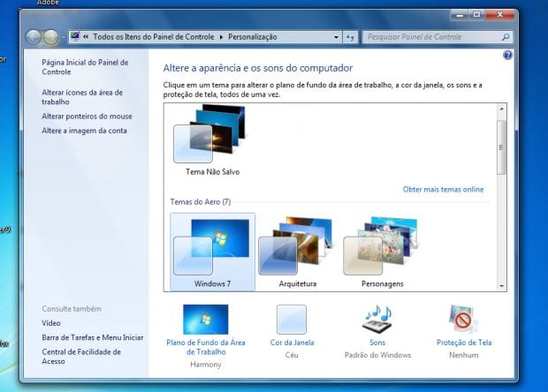
Task: Click the Padrão do Windows sound scheme text
Action: pos(377,355)
